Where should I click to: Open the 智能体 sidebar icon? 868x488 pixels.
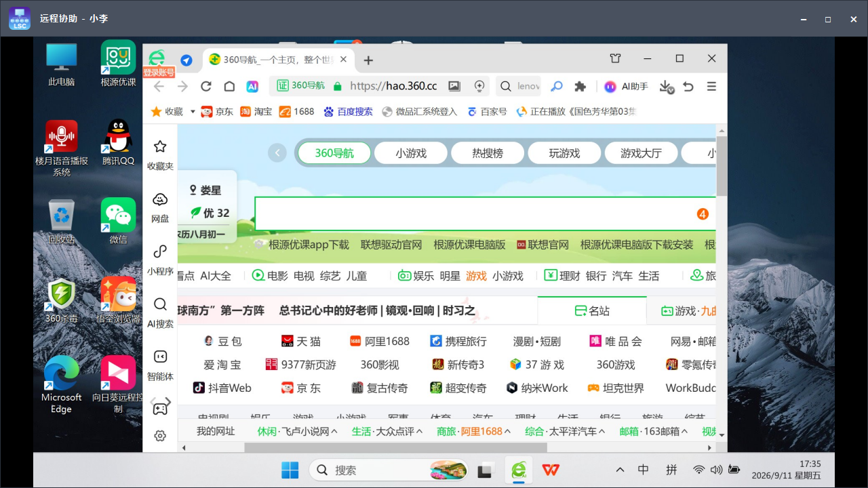pyautogui.click(x=160, y=365)
